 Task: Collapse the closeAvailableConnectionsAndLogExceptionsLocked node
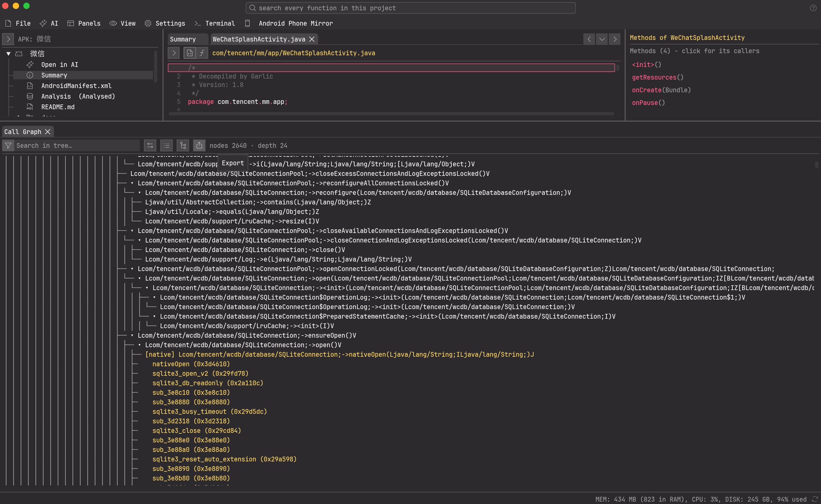132,231
